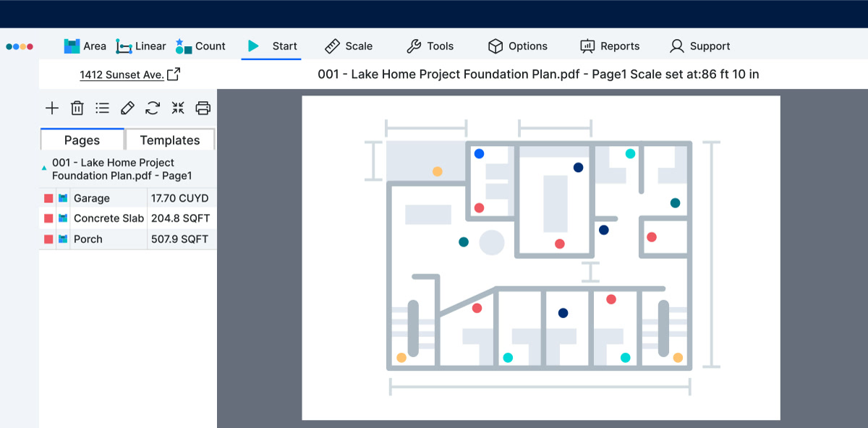The image size is (868, 428).
Task: Collapse the 001 - Lake Home Project page tree
Action: pos(44,168)
